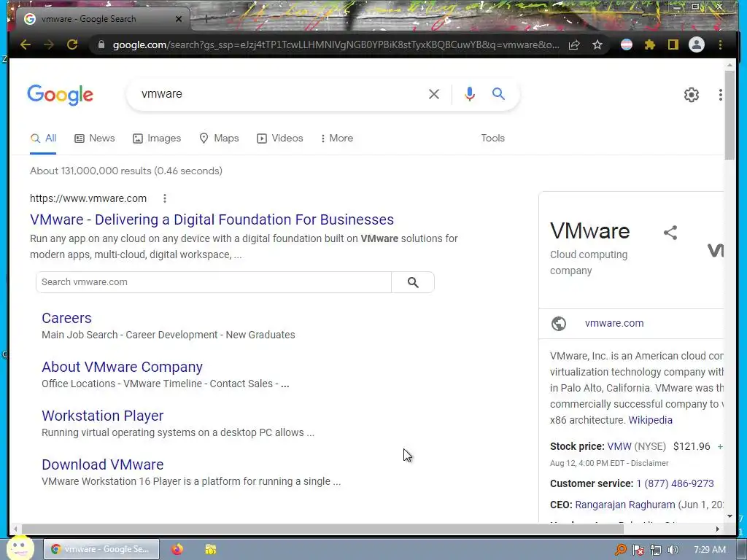Expand the More search filters menu
747x560 pixels.
tap(337, 138)
